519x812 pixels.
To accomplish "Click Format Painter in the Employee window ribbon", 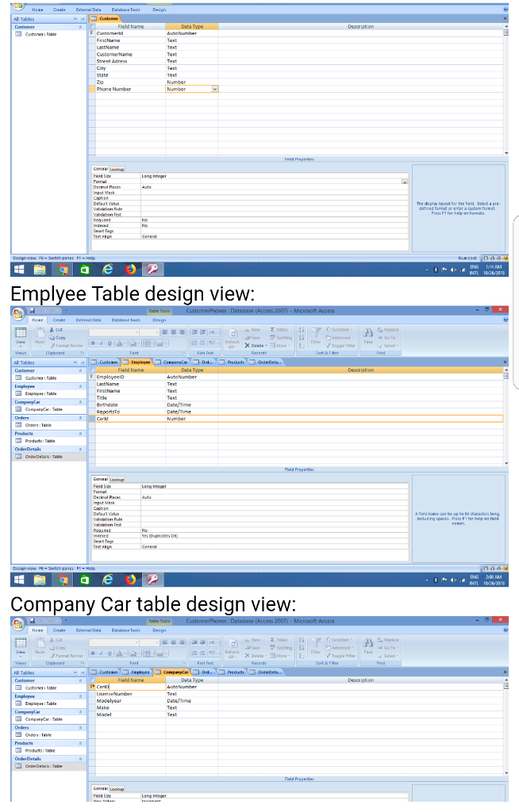I will click(x=67, y=346).
